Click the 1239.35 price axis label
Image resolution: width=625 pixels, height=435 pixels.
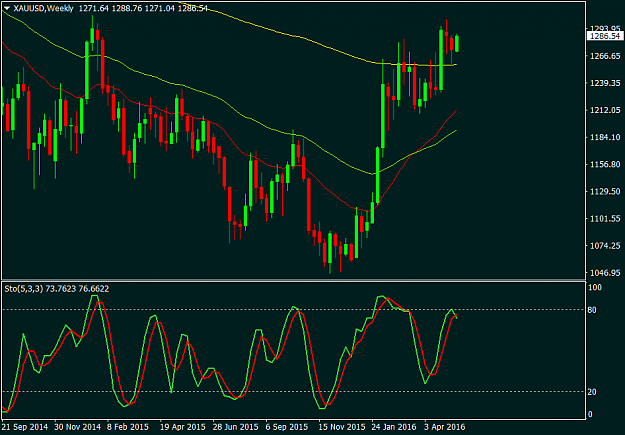[605, 83]
